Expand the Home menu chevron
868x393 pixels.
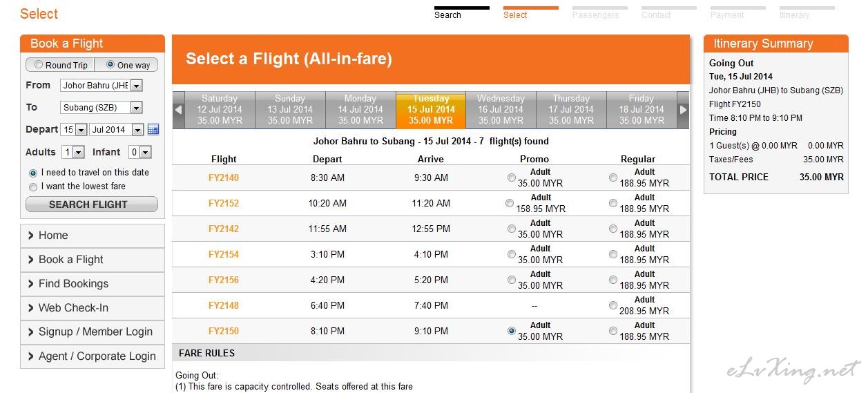pyautogui.click(x=31, y=236)
